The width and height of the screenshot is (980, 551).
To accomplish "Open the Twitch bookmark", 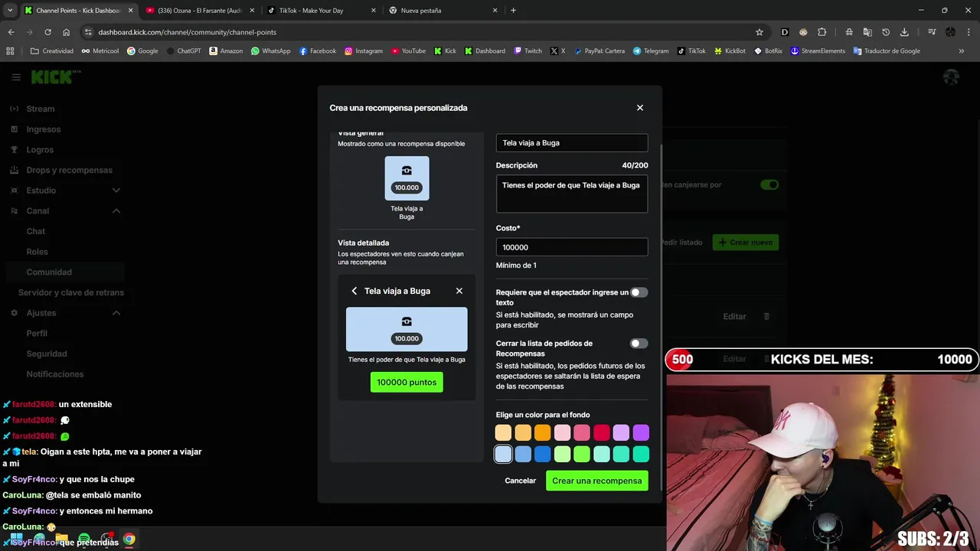I will coord(528,51).
